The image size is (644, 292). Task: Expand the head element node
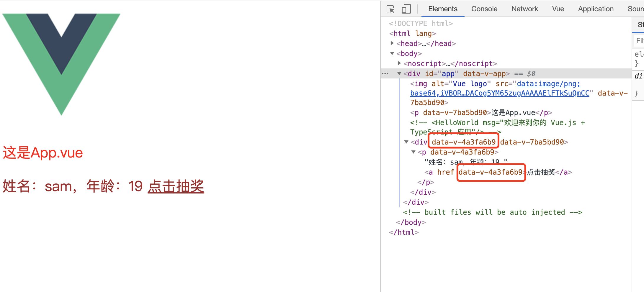point(392,43)
